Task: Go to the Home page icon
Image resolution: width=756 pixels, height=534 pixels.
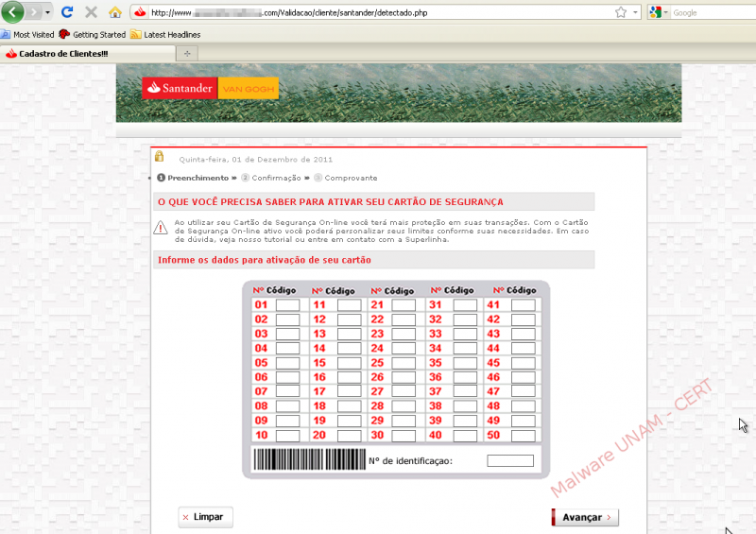Action: pos(114,12)
